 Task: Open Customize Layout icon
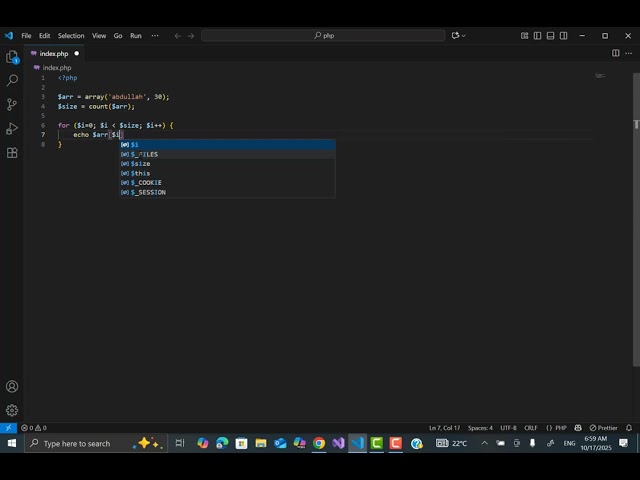click(x=524, y=36)
